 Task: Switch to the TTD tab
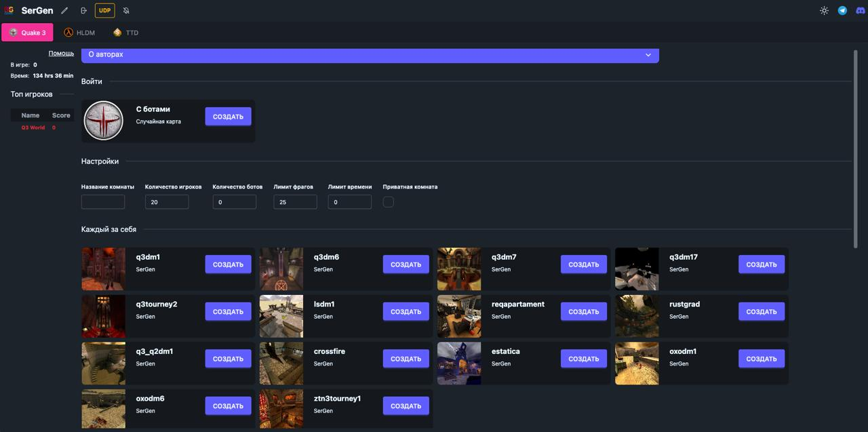pyautogui.click(x=125, y=33)
